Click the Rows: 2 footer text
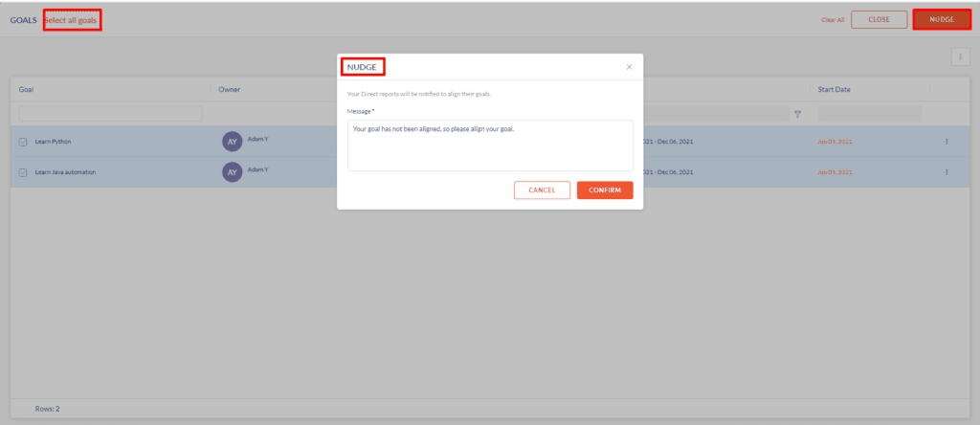The width and height of the screenshot is (980, 425). 48,409
